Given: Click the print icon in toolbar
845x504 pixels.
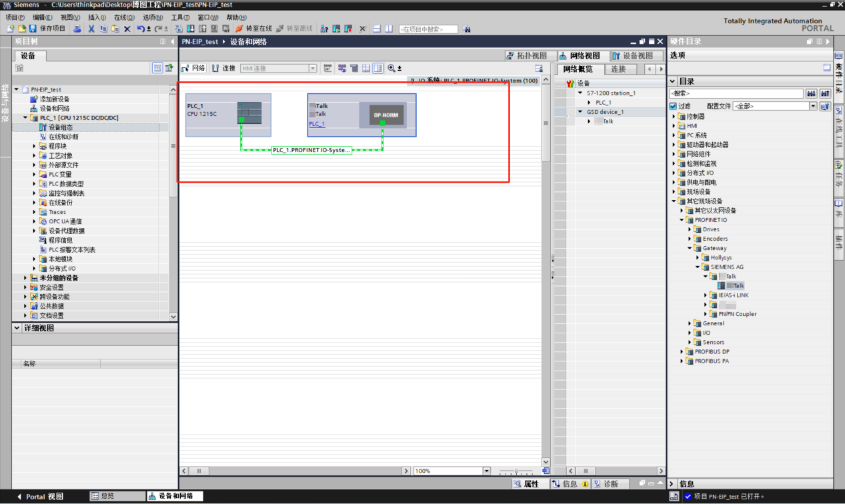Looking at the screenshot, I should pos(77,29).
